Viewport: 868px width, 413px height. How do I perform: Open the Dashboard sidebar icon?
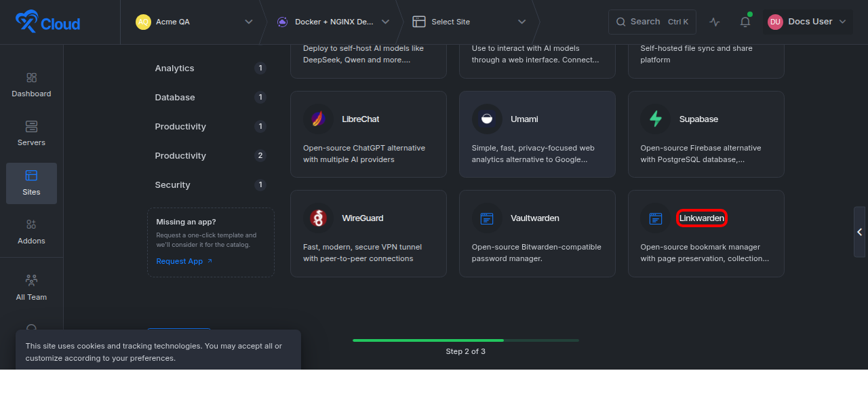(x=31, y=78)
